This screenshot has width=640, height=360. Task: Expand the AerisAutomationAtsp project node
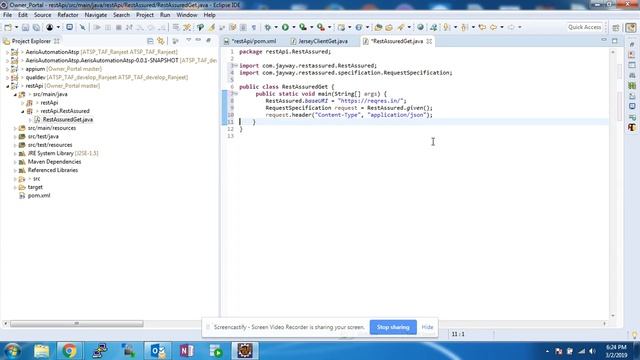[7, 52]
